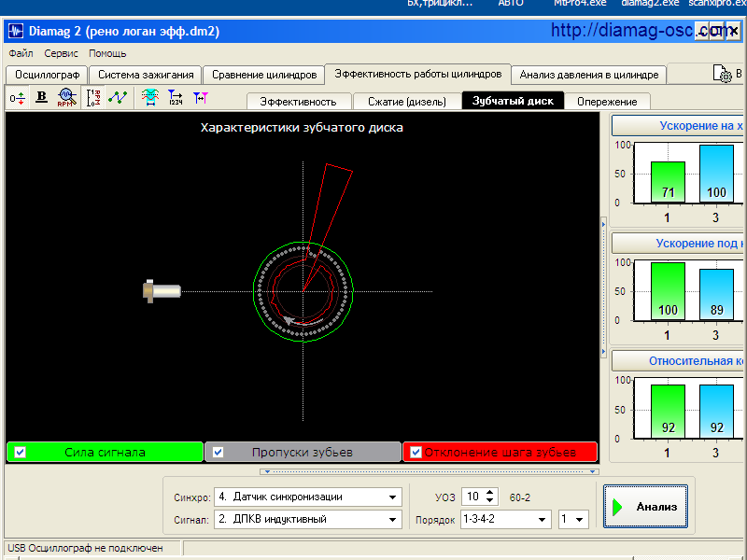
Task: Open the Сжатие (дизель) sub-tab
Action: (407, 102)
